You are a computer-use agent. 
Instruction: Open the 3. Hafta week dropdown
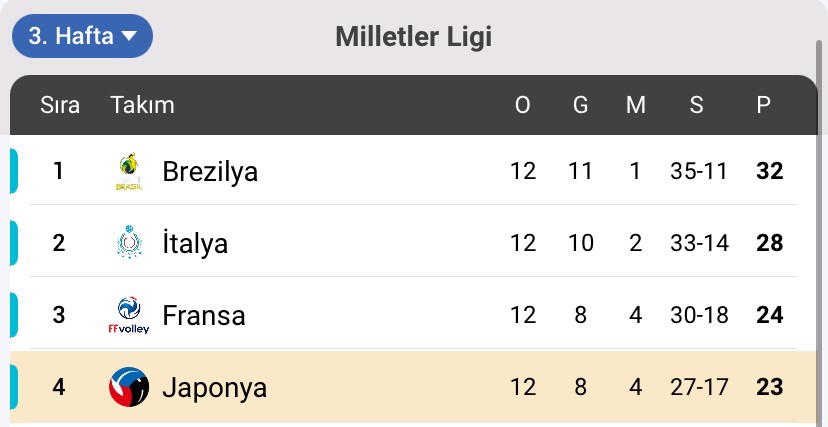click(x=82, y=36)
